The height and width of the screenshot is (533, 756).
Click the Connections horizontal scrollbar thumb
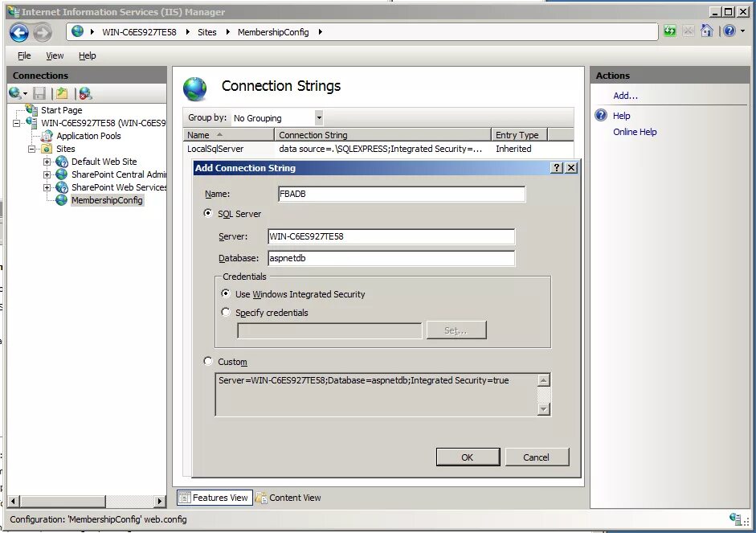tap(63, 501)
